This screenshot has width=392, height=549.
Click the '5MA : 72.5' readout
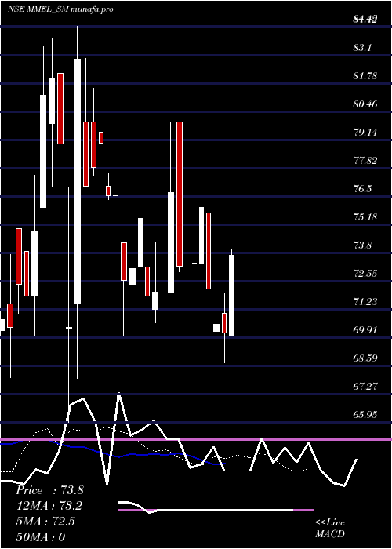click(45, 522)
